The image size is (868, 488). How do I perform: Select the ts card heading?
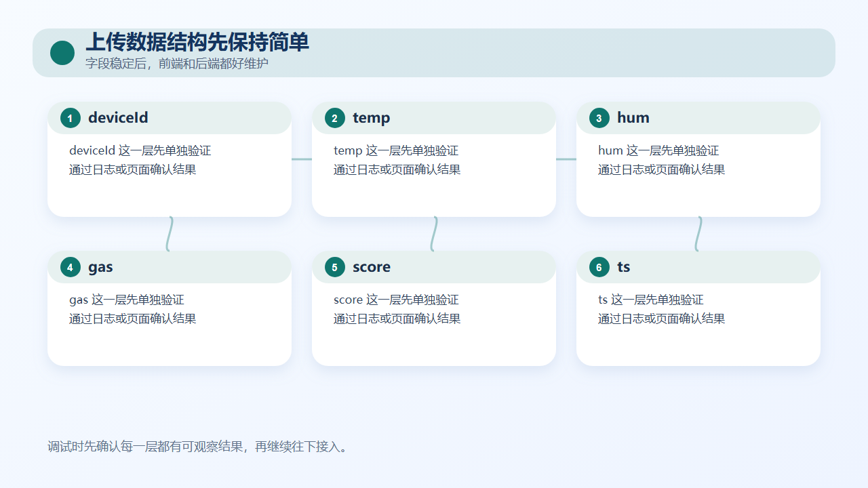624,267
